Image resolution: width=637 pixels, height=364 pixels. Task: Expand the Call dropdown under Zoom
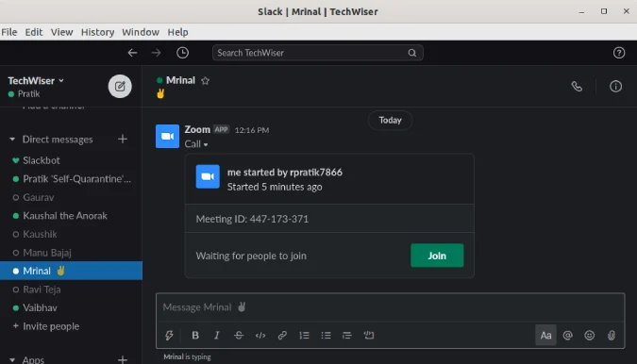pos(196,144)
